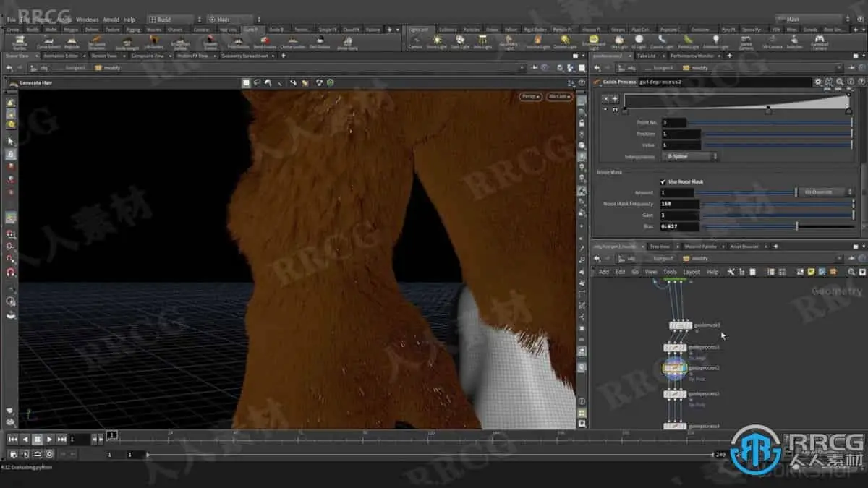Toggle the guideprocess2 node display flag

683,368
